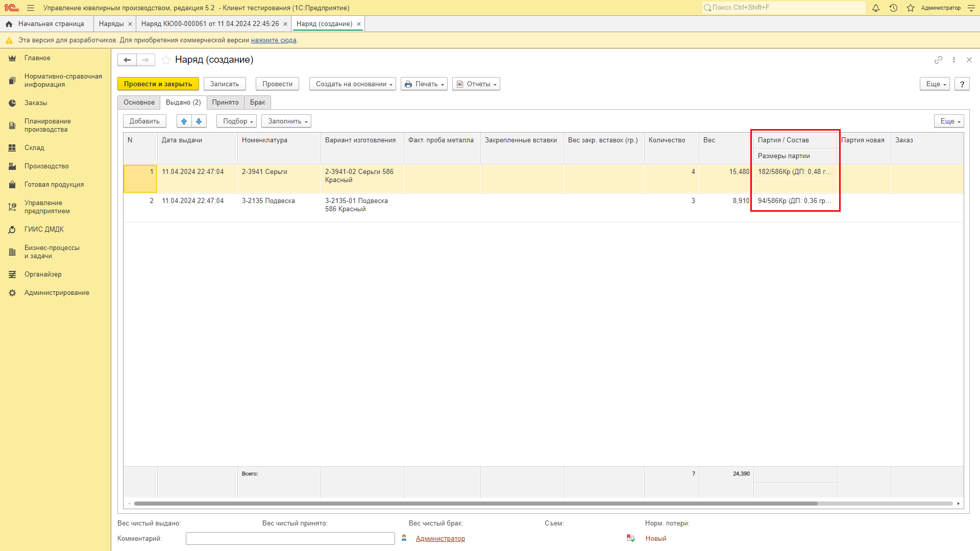Open the top-right Еще menu of form
980x551 pixels.
click(x=935, y=84)
